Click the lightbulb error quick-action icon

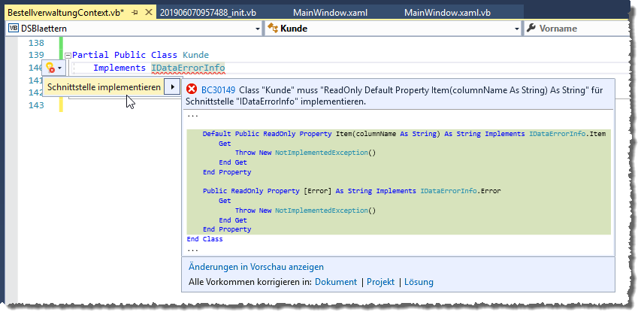tap(50, 68)
